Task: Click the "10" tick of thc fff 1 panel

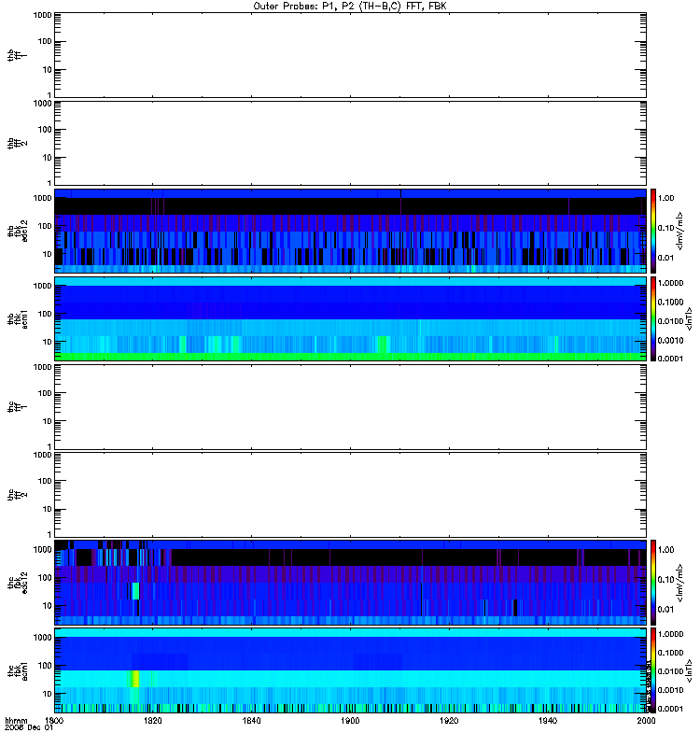Action: (x=47, y=422)
